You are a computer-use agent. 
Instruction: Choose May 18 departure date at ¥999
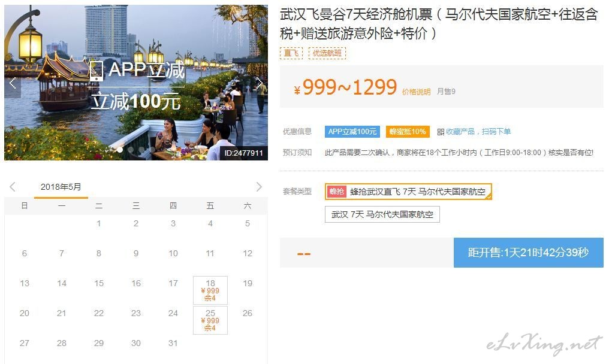tap(210, 290)
